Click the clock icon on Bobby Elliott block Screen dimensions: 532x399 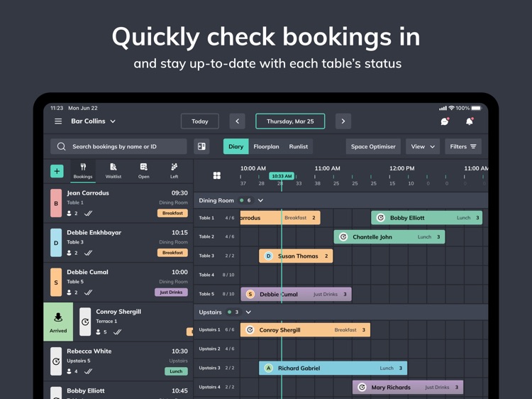(381, 218)
